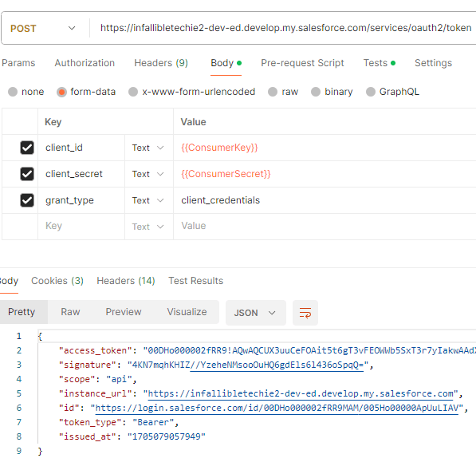Select the none body type radio
The image size is (476, 462).
pos(13,92)
